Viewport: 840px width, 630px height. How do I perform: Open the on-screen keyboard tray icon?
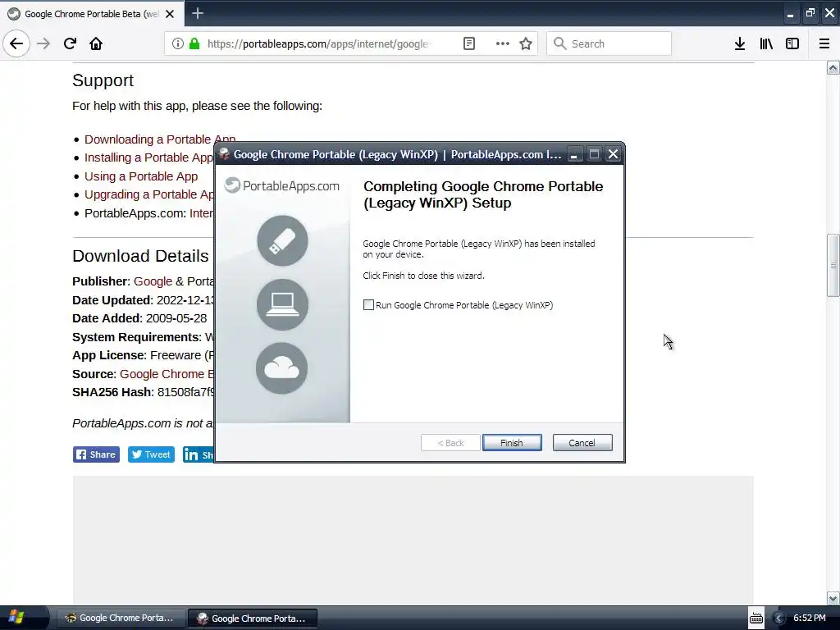tap(756, 618)
